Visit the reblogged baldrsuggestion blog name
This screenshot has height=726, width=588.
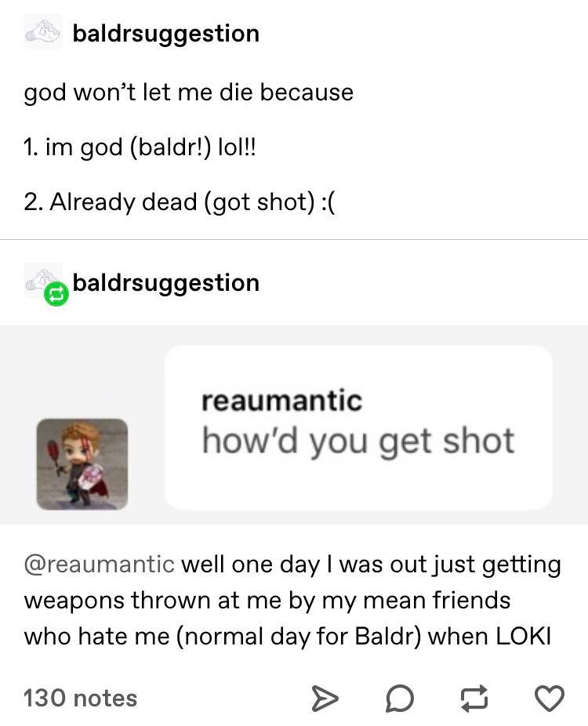coord(165,282)
